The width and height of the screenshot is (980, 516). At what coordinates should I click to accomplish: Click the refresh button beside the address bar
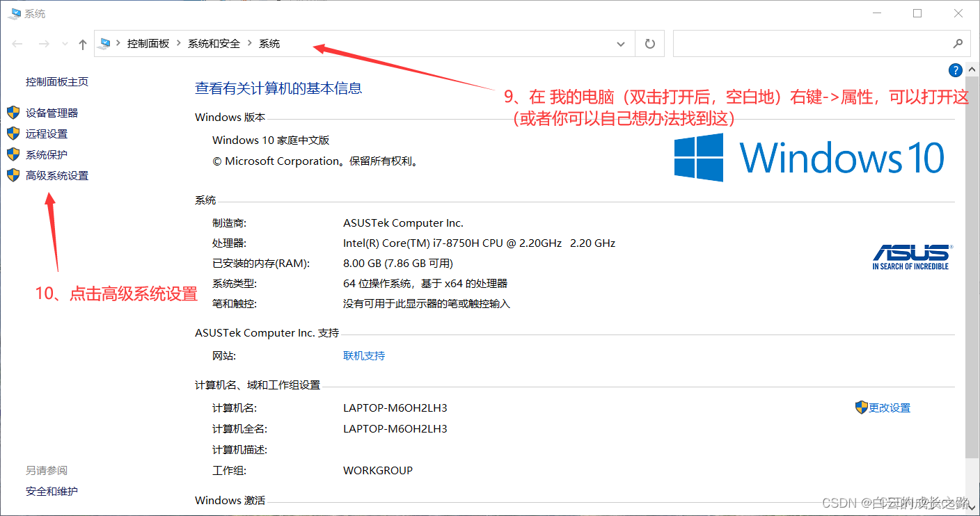[x=650, y=44]
